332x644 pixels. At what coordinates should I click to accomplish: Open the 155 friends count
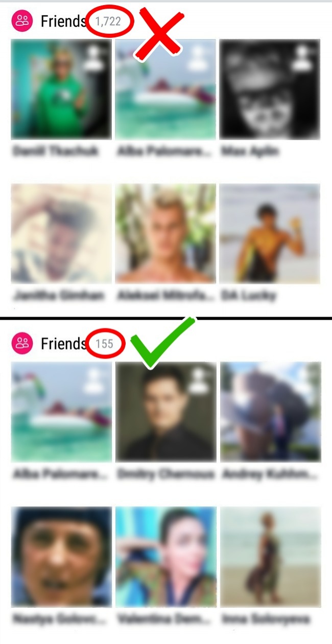(x=105, y=344)
